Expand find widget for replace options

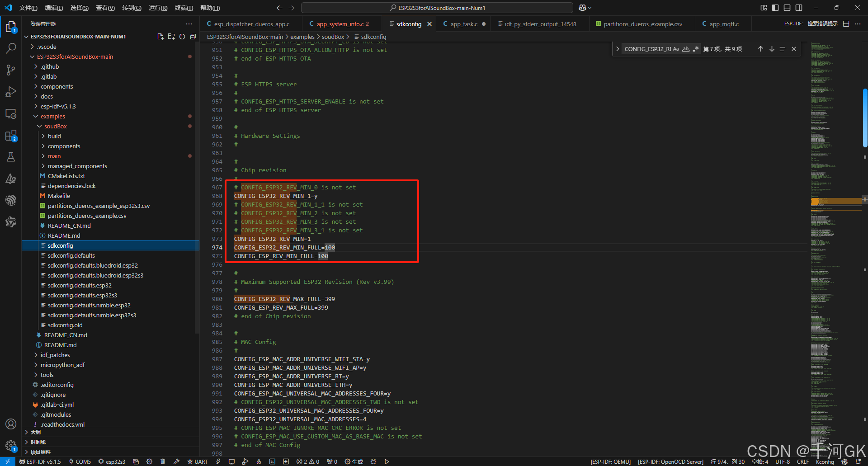point(618,49)
